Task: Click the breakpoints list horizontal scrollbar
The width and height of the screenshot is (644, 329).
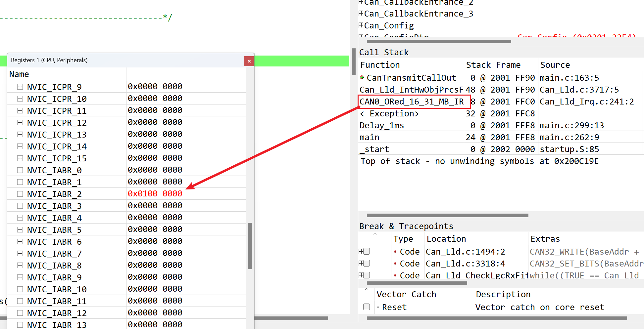Action: click(417, 283)
